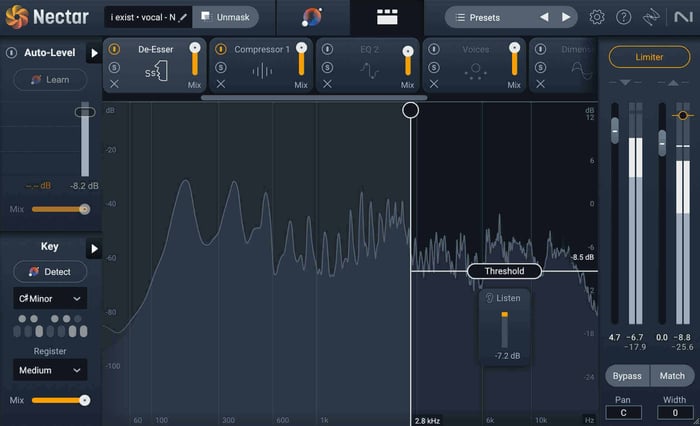Click the Nectar pinwheel logo
700x426 pixels.
[17, 17]
